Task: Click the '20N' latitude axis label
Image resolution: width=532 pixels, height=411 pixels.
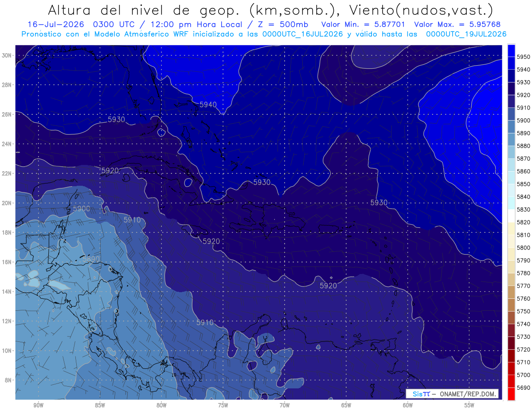Action: pyautogui.click(x=7, y=203)
